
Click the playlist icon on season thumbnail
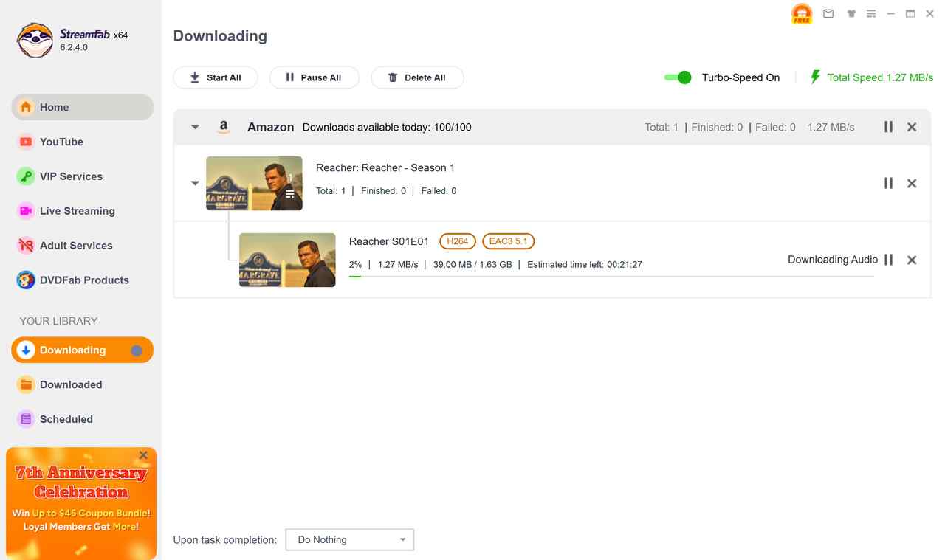click(x=290, y=194)
